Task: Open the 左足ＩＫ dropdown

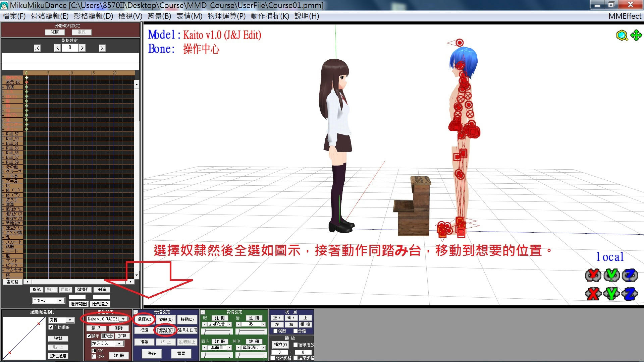Action: 119,344
